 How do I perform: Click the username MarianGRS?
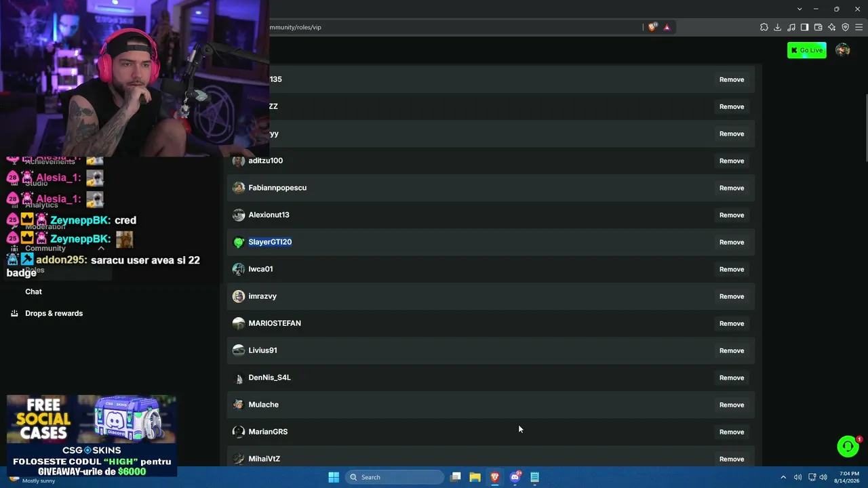(x=269, y=432)
